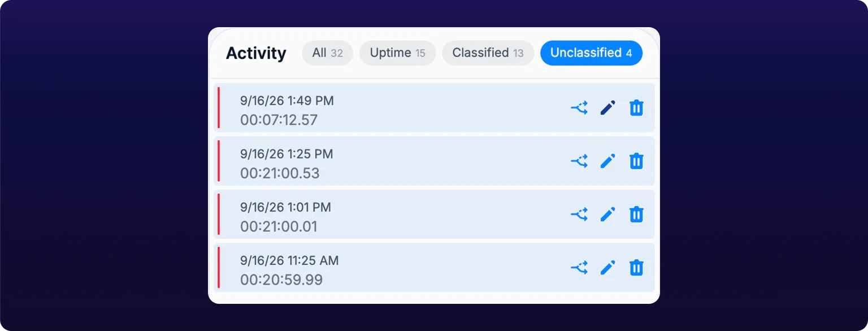Delete the 9/16/26 11:25 AM entry
Image resolution: width=868 pixels, height=331 pixels.
coord(636,268)
